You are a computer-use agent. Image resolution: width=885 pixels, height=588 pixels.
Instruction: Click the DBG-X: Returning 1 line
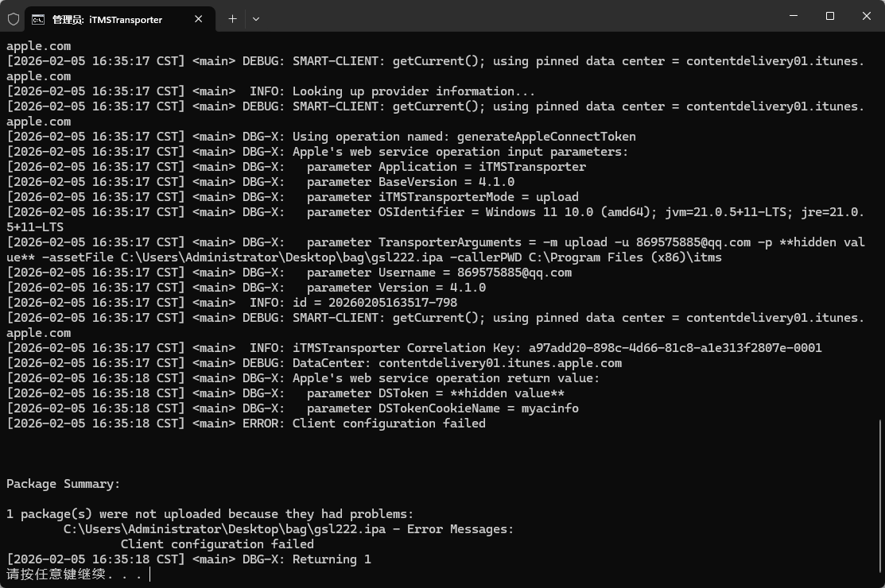point(306,559)
